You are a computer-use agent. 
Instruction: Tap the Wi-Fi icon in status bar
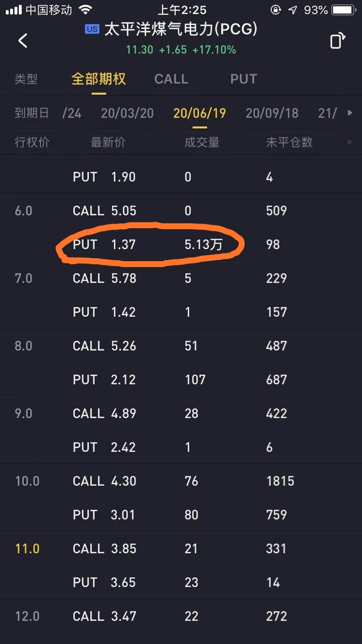[x=85, y=10]
